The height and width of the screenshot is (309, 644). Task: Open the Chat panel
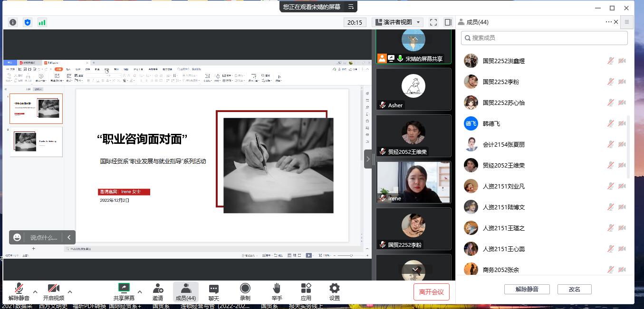[214, 292]
